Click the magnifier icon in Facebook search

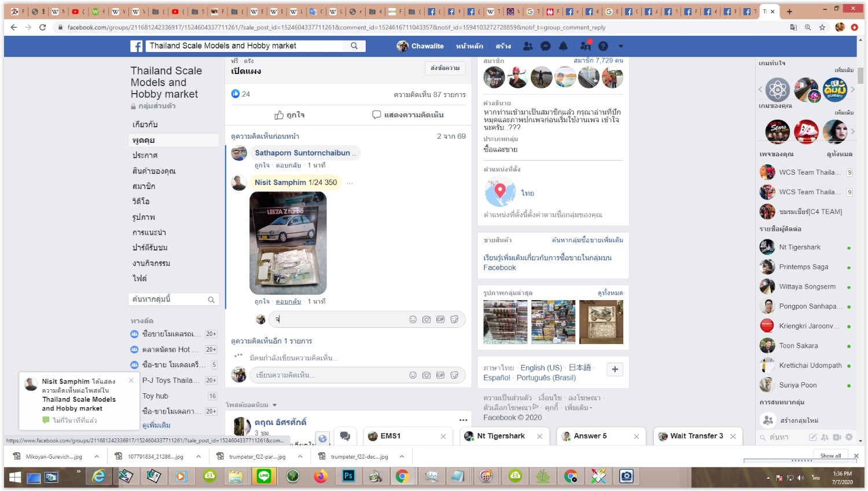(354, 46)
